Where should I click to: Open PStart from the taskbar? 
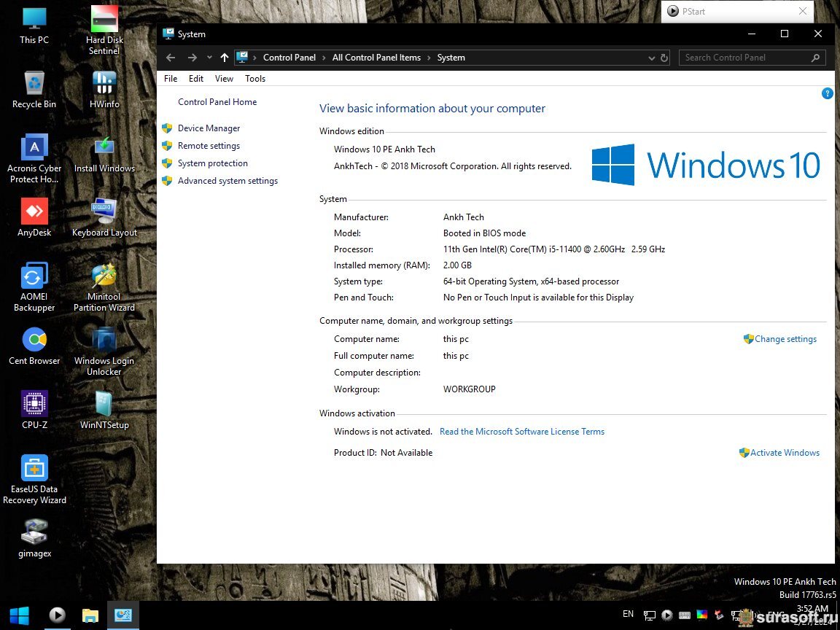(x=57, y=615)
